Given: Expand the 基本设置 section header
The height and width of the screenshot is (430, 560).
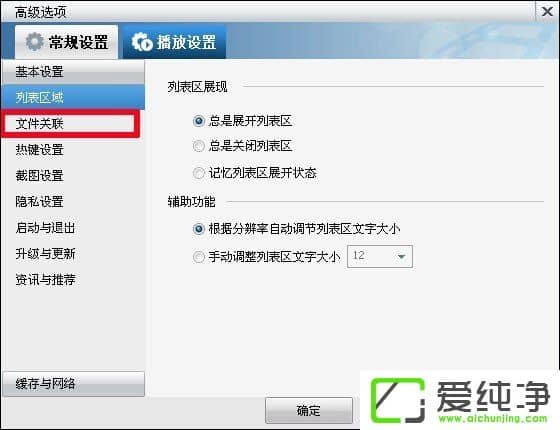Looking at the screenshot, I should (73, 72).
